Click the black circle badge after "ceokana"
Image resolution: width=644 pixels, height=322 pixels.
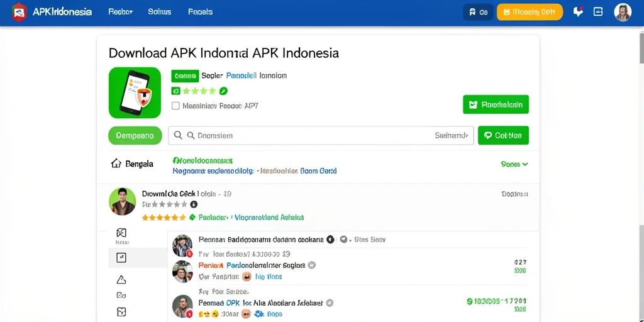(330, 240)
